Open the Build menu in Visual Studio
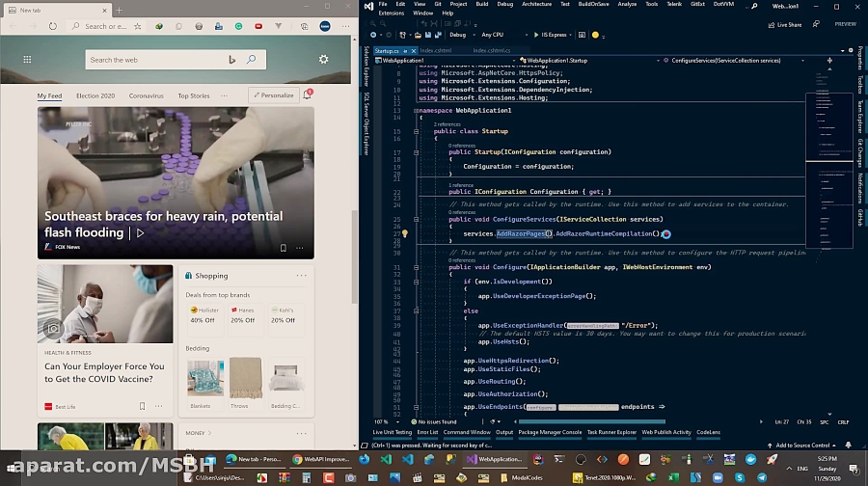Image resolution: width=868 pixels, height=486 pixels. coord(482,4)
